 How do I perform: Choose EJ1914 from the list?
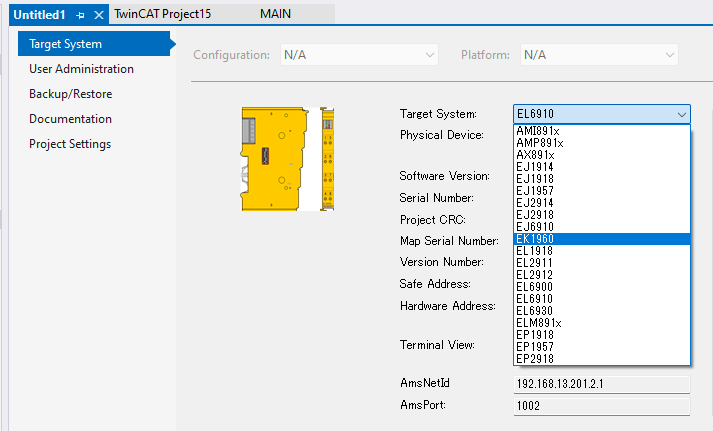602,167
